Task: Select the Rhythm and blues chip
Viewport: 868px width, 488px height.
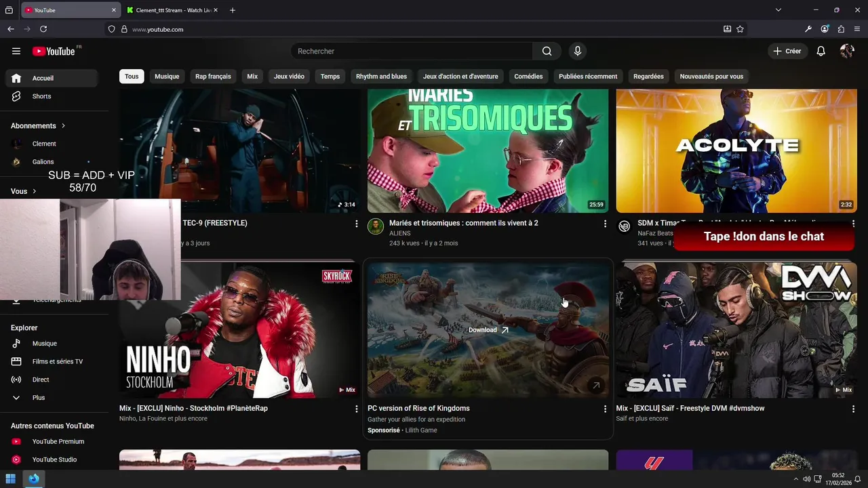Action: (382, 77)
